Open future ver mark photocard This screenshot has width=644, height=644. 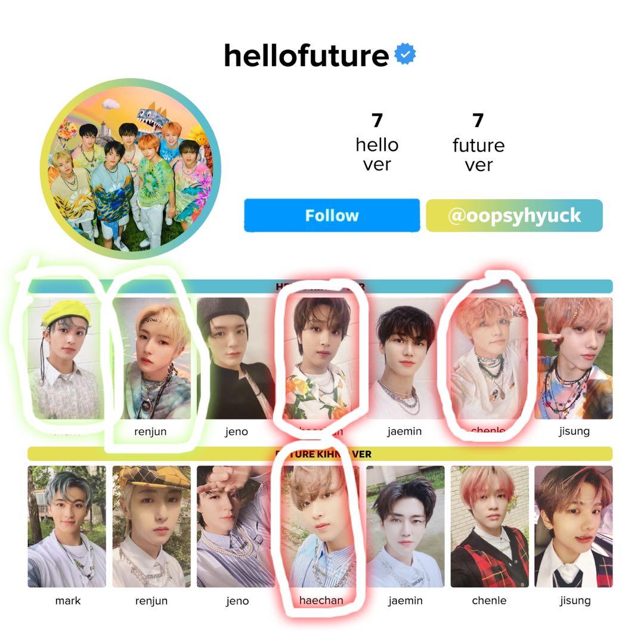(x=67, y=527)
